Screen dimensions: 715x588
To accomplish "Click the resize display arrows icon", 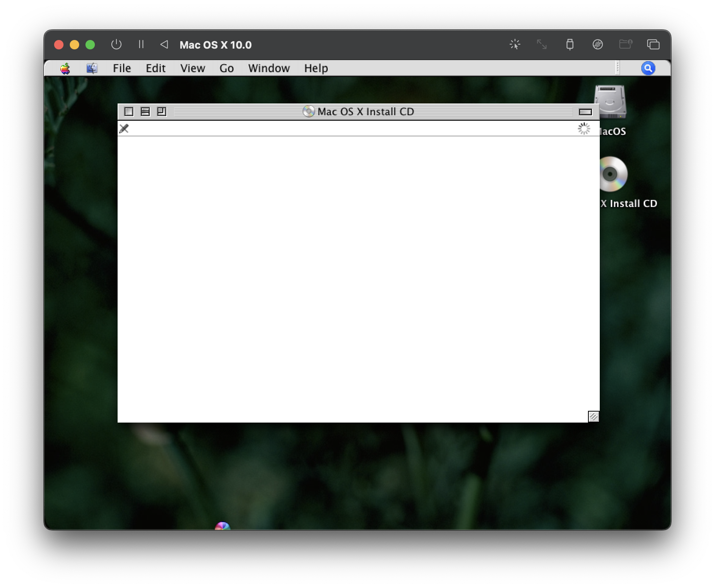I will click(542, 44).
